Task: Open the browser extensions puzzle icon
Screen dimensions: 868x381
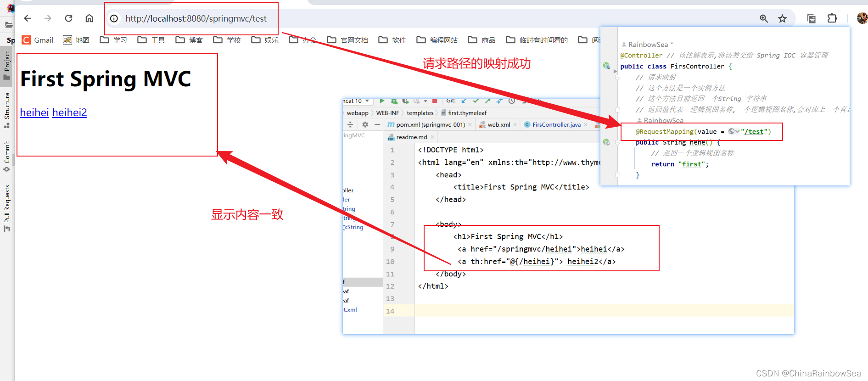Action: pos(832,18)
